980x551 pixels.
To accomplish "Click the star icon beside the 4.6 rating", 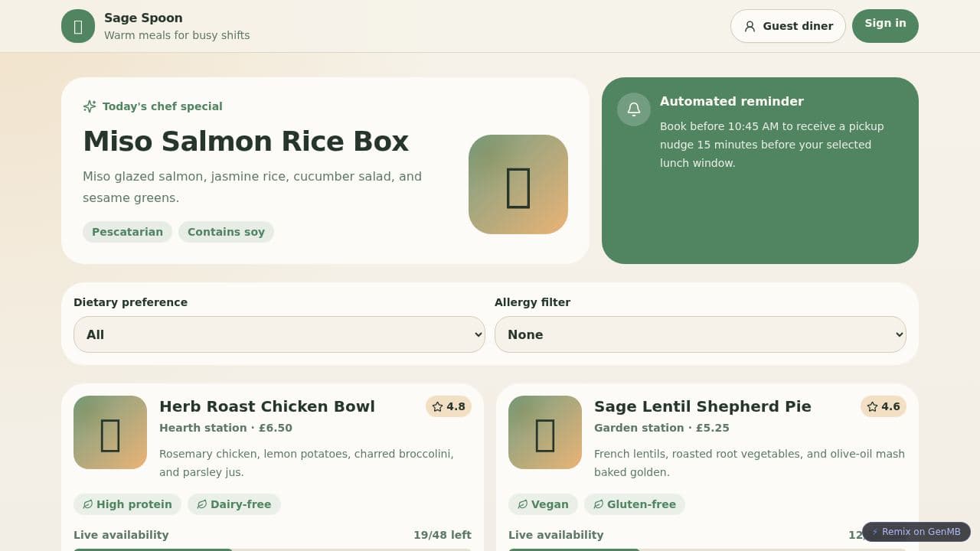I will (x=873, y=406).
